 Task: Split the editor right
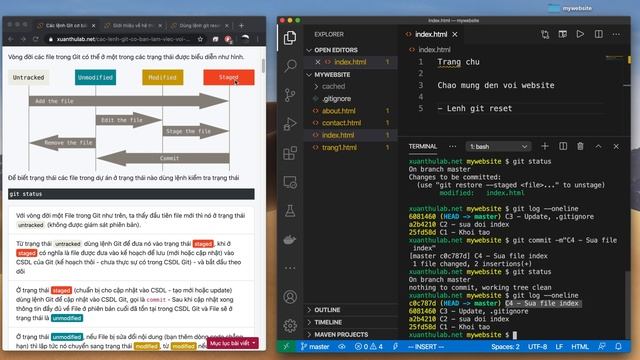coord(598,34)
